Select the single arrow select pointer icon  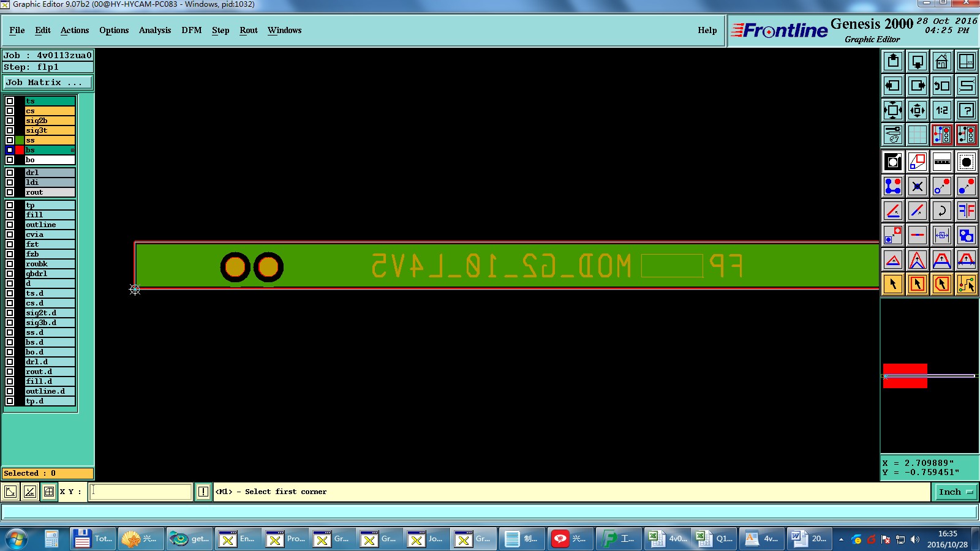click(893, 284)
